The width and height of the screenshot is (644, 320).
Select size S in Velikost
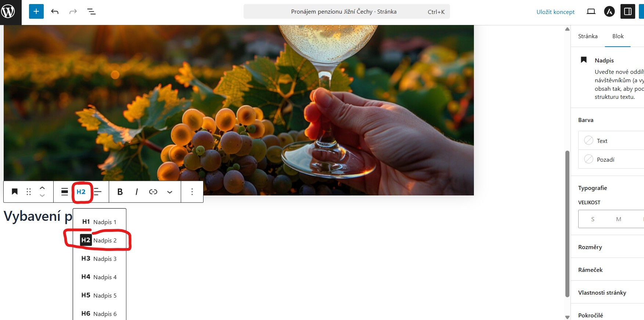[x=593, y=219]
